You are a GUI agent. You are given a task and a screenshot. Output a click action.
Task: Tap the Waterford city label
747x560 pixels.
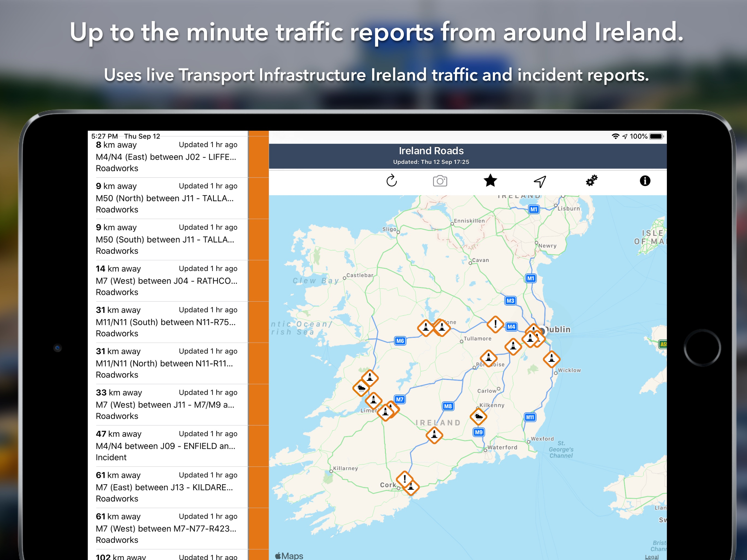click(x=502, y=448)
